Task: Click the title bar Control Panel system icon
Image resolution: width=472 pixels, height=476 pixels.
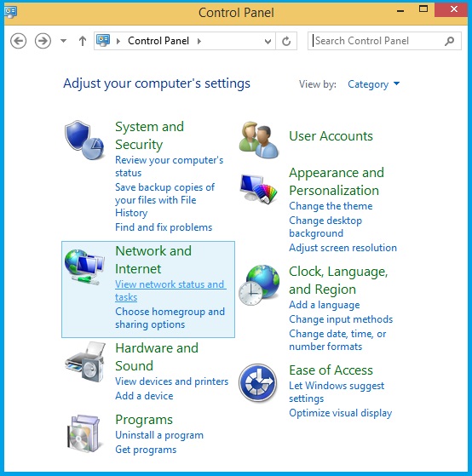Action: tap(11, 12)
